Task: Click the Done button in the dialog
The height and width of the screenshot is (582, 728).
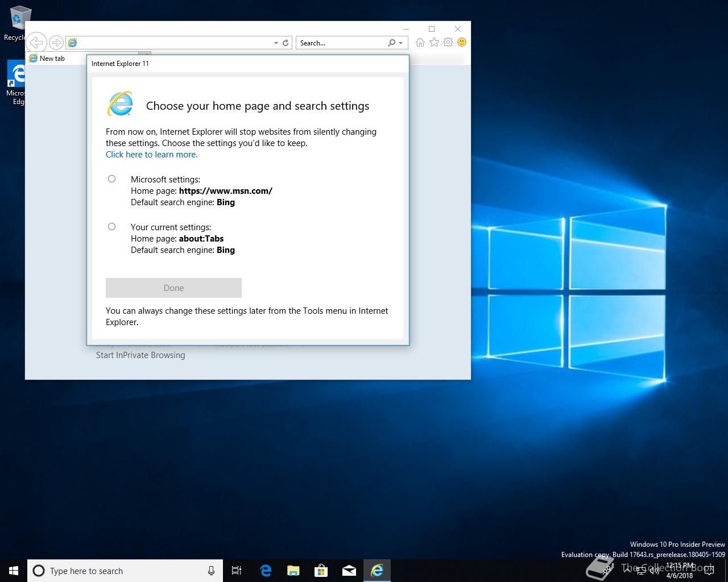Action: (173, 288)
